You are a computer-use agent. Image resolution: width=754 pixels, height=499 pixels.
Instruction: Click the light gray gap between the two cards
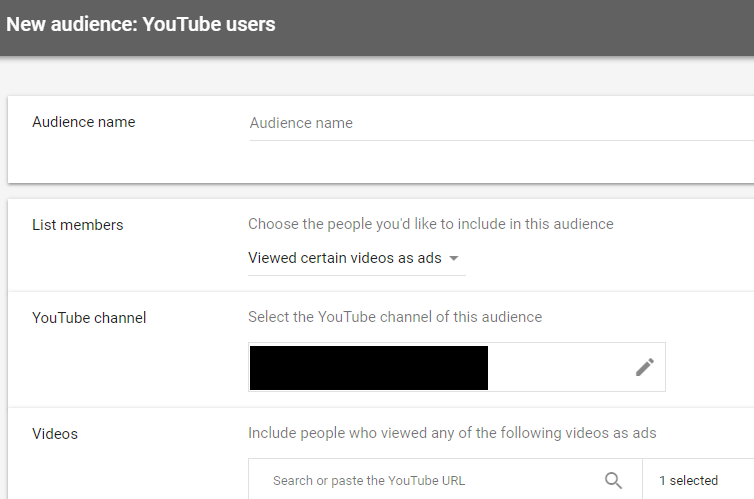pyautogui.click(x=380, y=191)
